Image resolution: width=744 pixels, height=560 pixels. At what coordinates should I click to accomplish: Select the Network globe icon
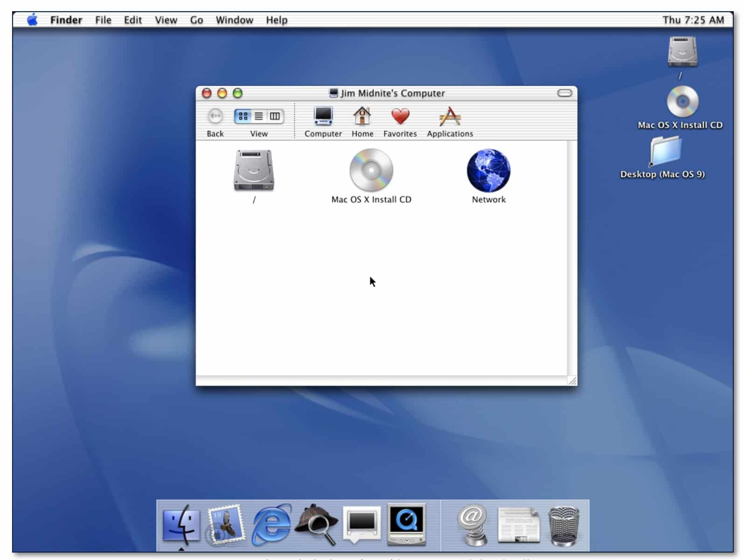coord(489,171)
